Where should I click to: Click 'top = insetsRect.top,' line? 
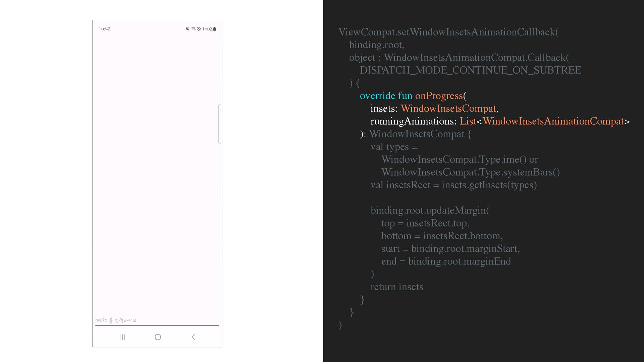click(425, 223)
